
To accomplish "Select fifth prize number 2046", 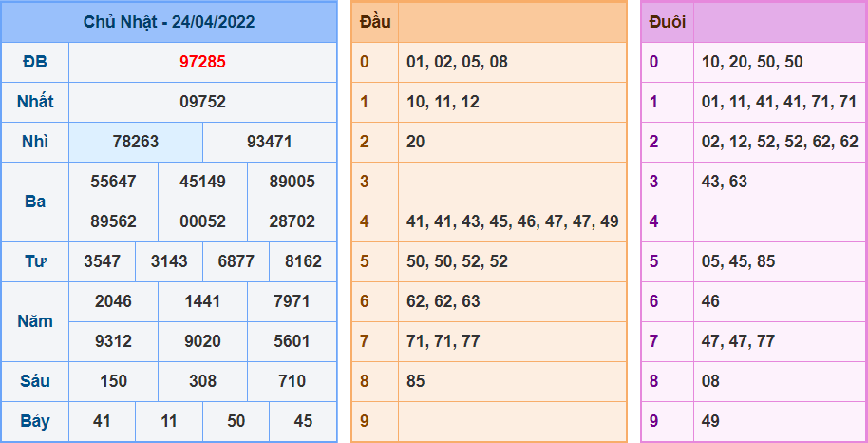I will click(x=113, y=301).
